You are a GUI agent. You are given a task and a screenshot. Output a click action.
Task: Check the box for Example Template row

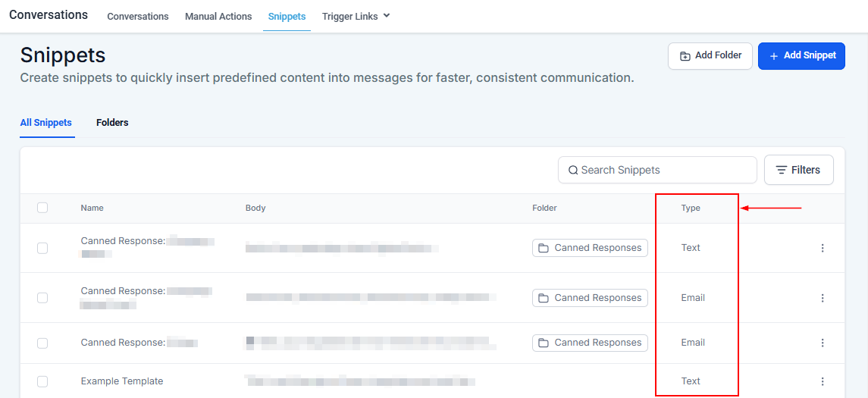click(x=42, y=381)
